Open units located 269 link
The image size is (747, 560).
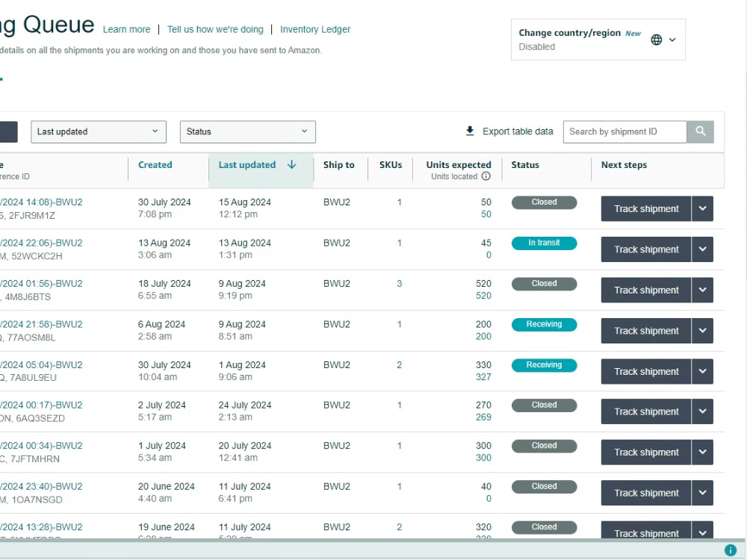(483, 417)
